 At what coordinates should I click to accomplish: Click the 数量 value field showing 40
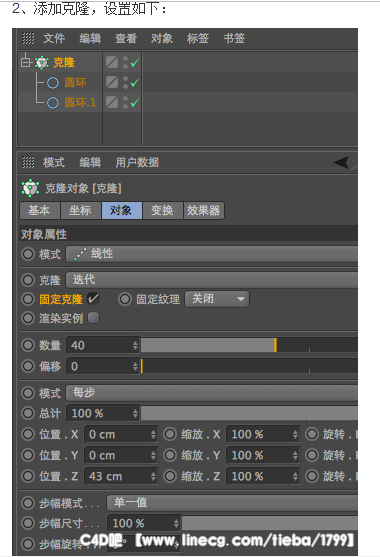tap(103, 345)
